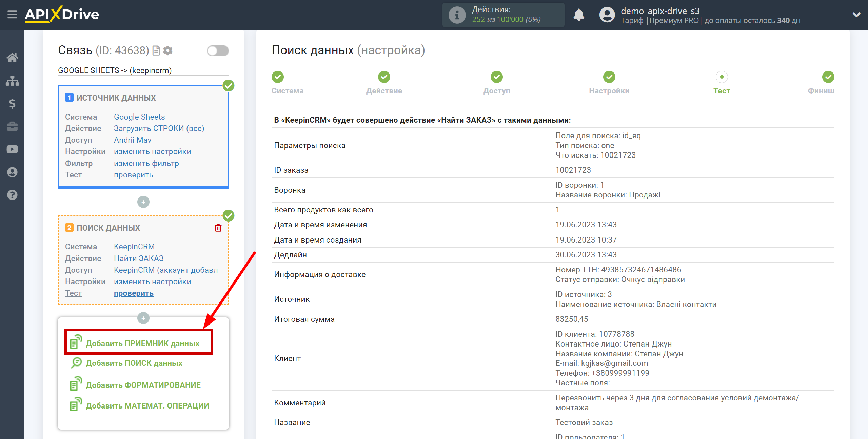Open video tutorials YouTube icon

[12, 149]
